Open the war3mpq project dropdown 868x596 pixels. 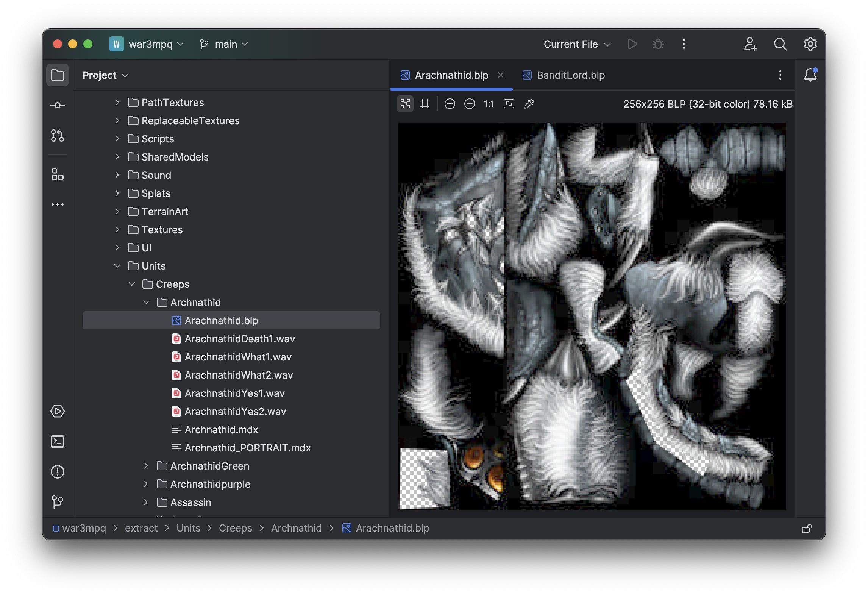[147, 44]
